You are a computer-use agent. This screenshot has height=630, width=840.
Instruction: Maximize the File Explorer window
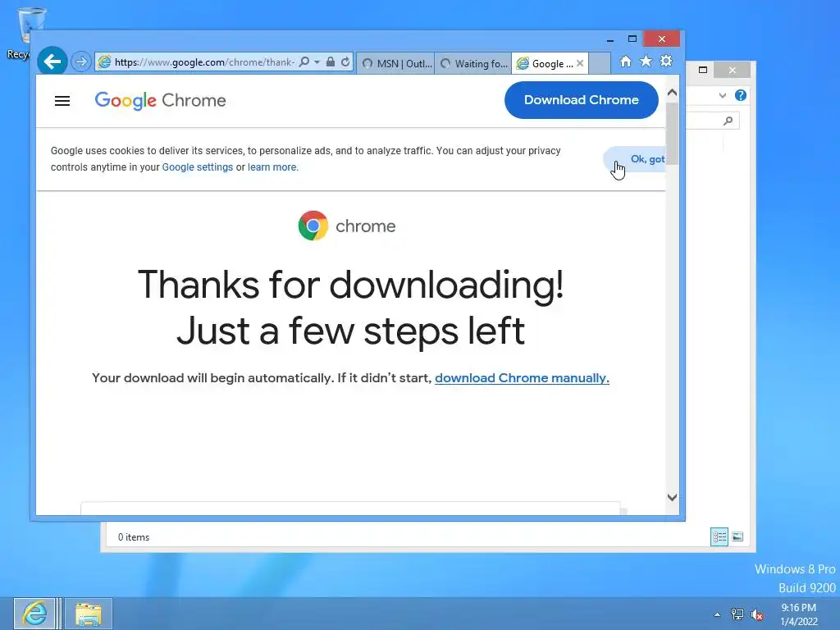[703, 70]
